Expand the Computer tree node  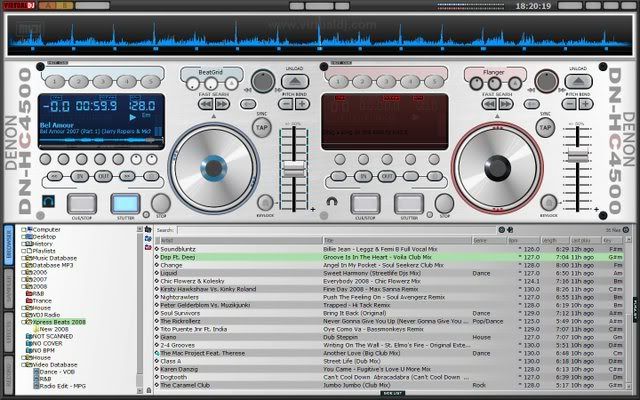point(24,230)
